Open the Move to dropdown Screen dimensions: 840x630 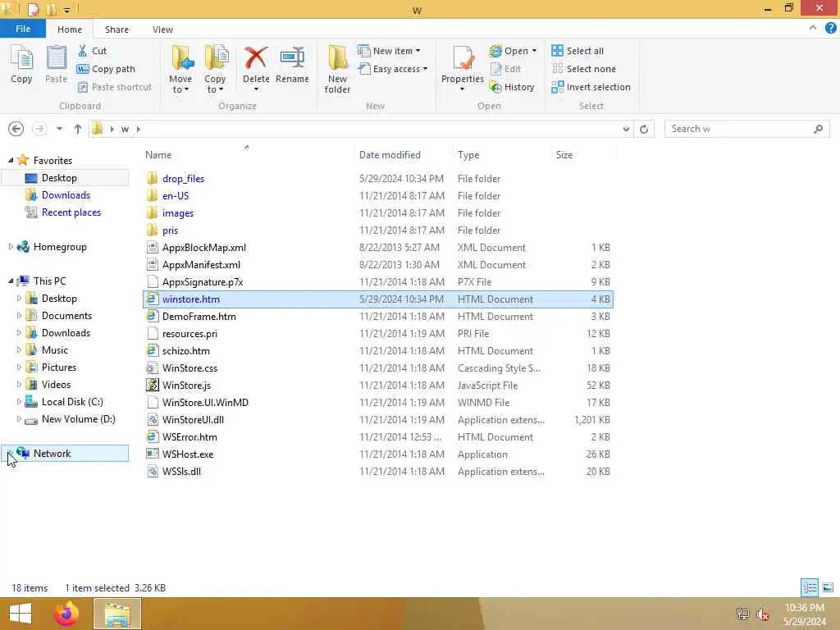pyautogui.click(x=180, y=84)
